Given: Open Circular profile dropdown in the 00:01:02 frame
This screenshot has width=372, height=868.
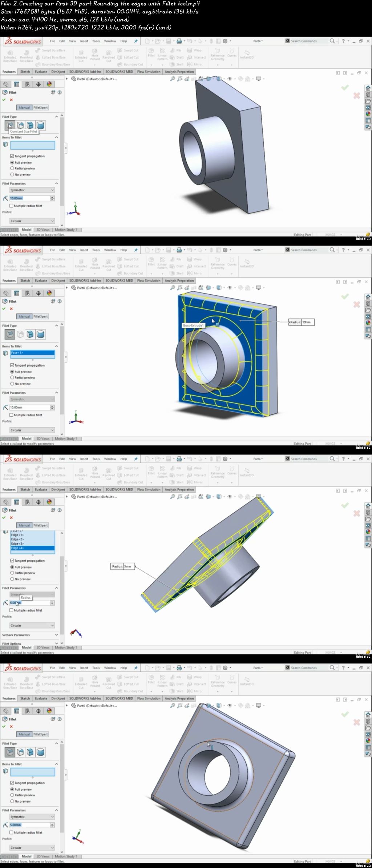Looking at the screenshot, I should pos(32,626).
